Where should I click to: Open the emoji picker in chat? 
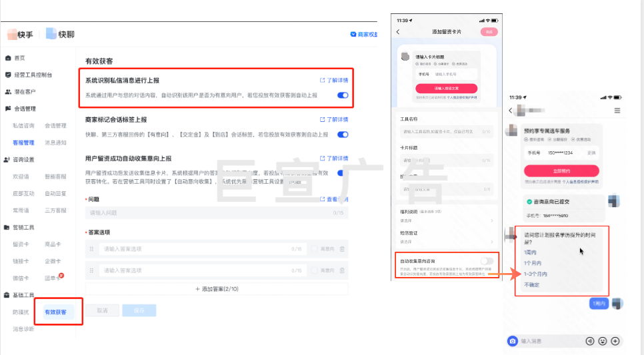[x=603, y=341]
